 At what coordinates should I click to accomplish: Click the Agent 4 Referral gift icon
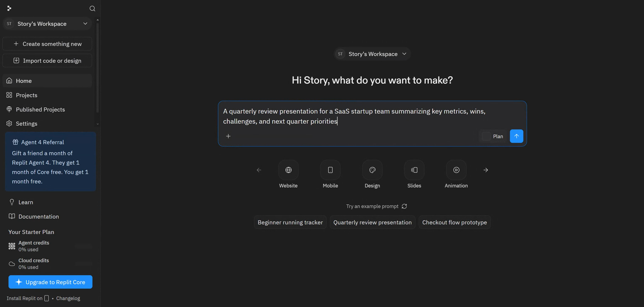15,142
